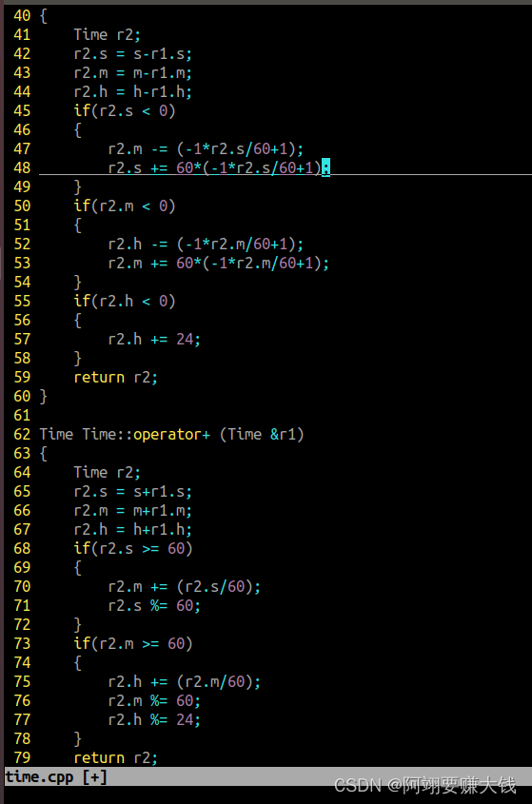Click line number 40
532x804 pixels.
(x=22, y=16)
